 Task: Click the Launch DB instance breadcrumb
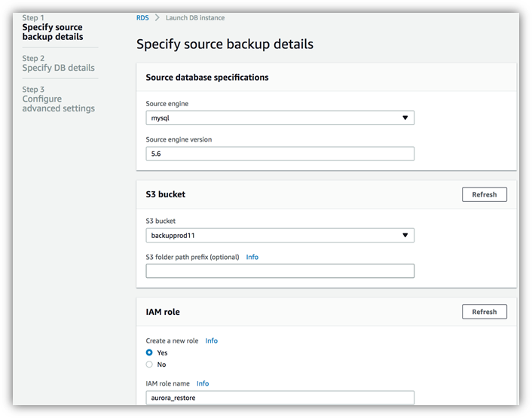point(195,17)
